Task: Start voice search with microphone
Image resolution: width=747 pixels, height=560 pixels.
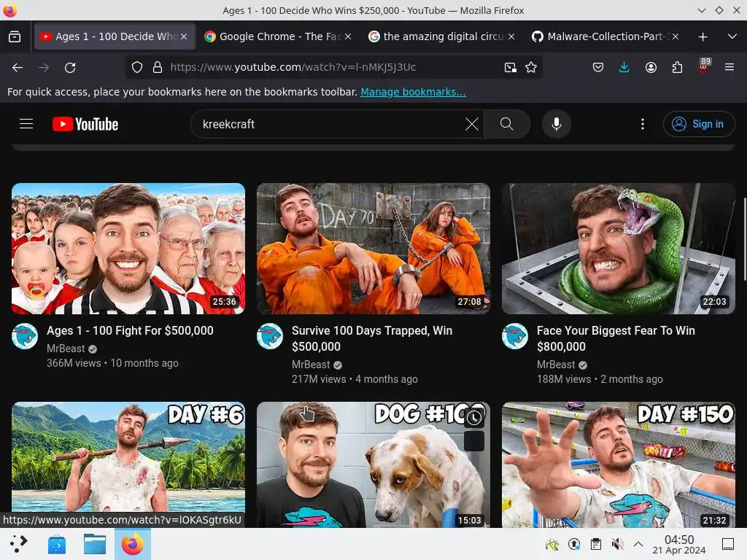Action: click(556, 124)
